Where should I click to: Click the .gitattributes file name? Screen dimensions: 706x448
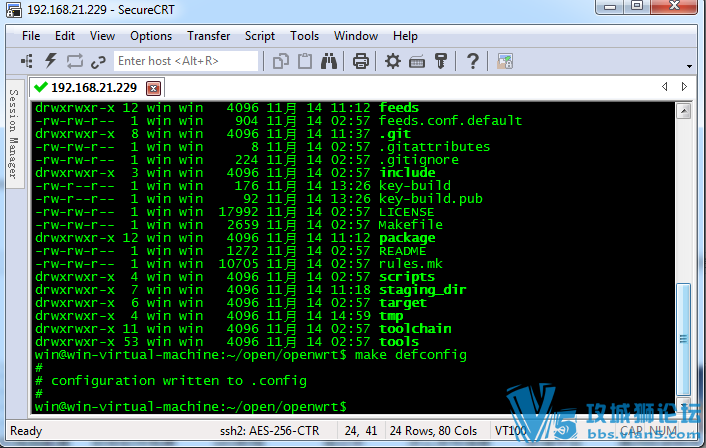pos(434,147)
